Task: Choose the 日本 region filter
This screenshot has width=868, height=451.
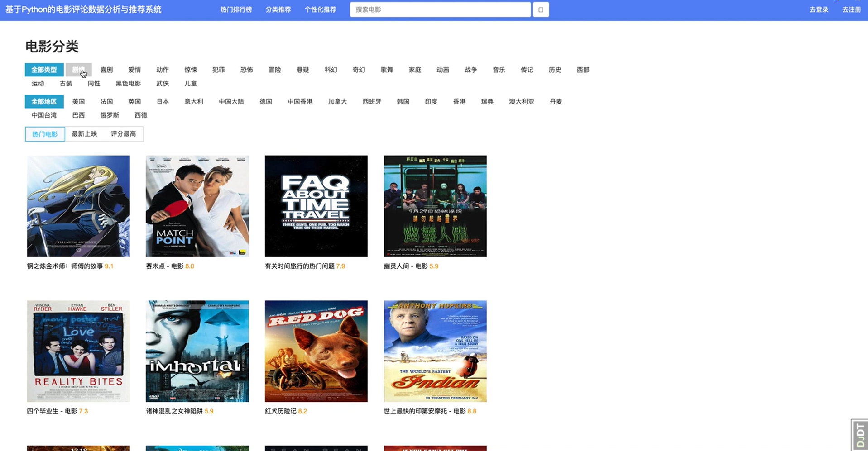Action: click(163, 101)
